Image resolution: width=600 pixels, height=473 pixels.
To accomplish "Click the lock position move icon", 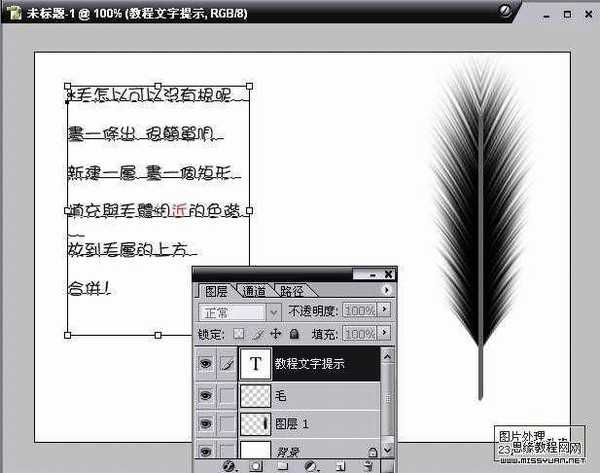I will pos(275,333).
